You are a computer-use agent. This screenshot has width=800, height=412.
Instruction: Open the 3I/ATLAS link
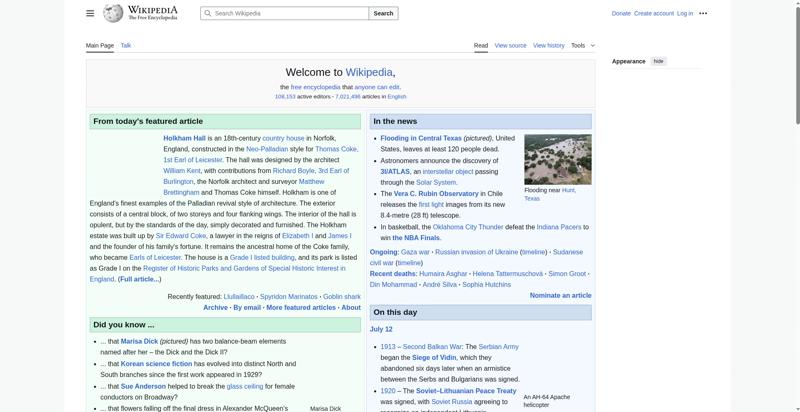pyautogui.click(x=395, y=171)
